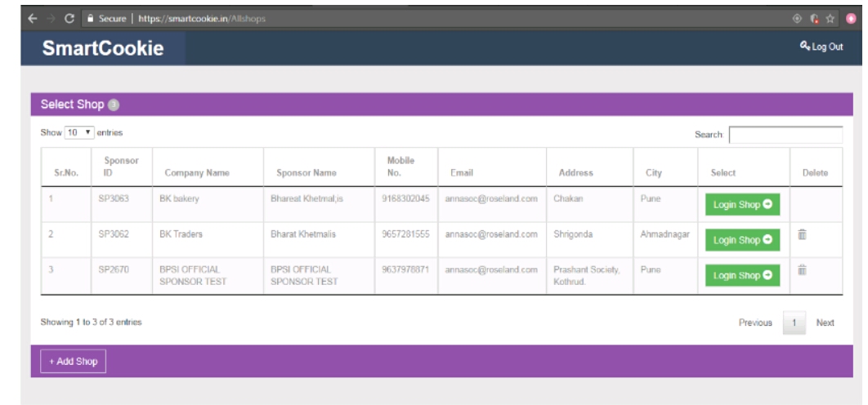Image resolution: width=868 pixels, height=405 pixels.
Task: Focus the table Search input field
Action: click(x=785, y=135)
